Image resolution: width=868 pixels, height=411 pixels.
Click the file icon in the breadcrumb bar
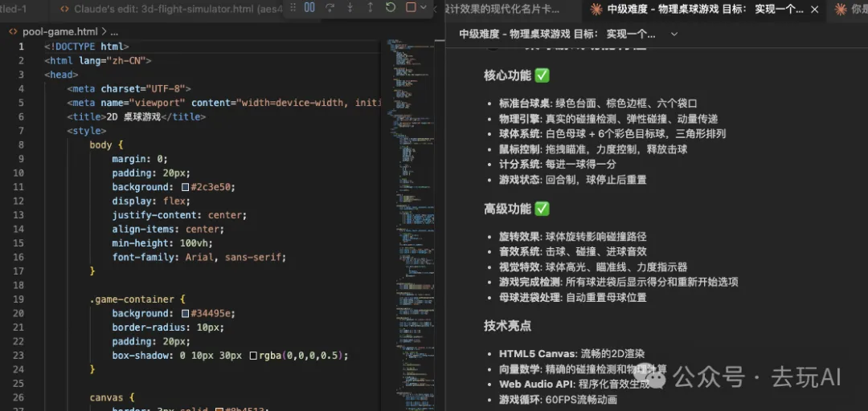point(14,32)
